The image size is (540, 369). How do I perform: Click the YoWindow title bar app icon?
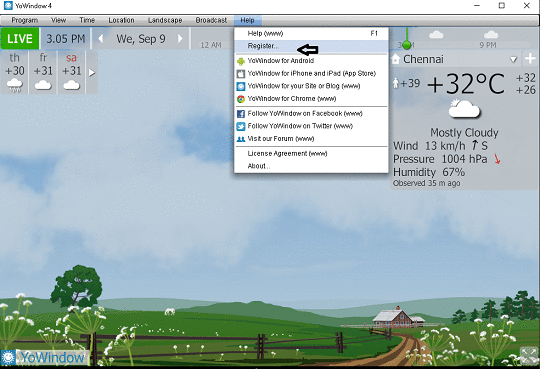point(8,6)
